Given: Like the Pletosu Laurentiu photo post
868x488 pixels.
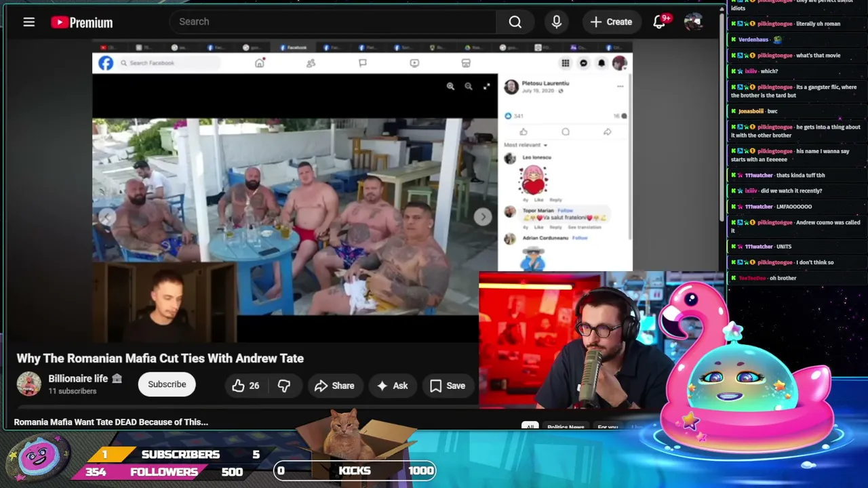Looking at the screenshot, I should (523, 131).
